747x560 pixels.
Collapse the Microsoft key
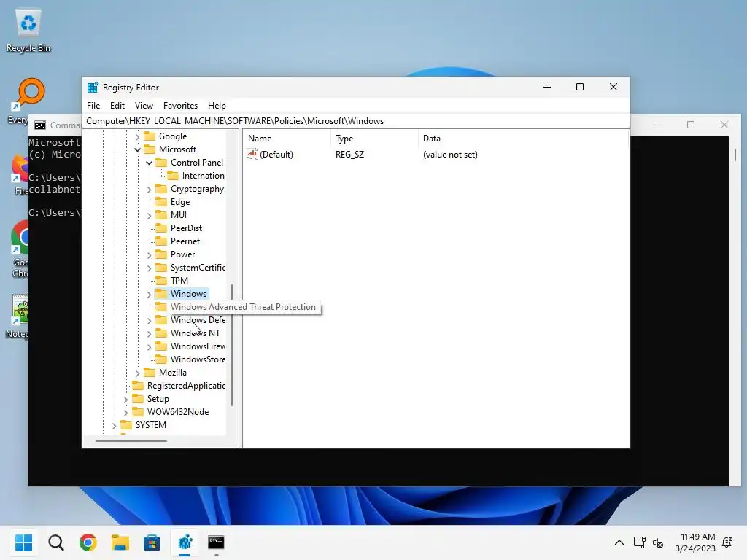point(138,149)
